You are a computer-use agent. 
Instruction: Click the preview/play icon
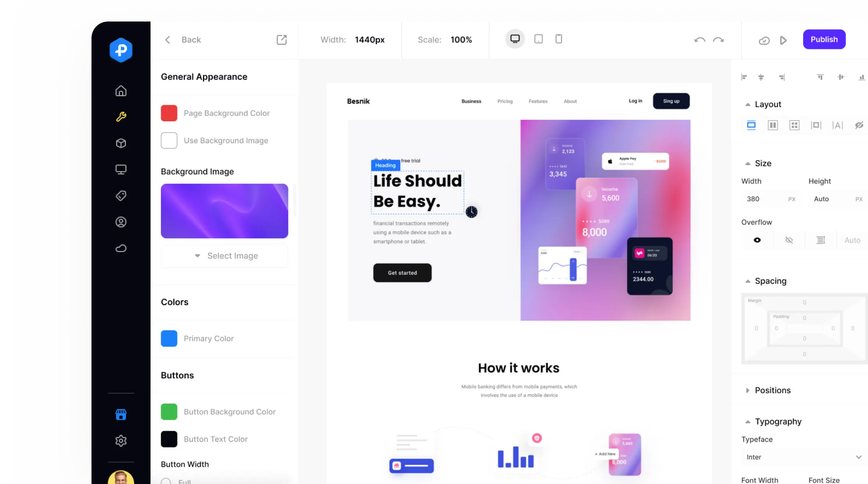coord(784,39)
